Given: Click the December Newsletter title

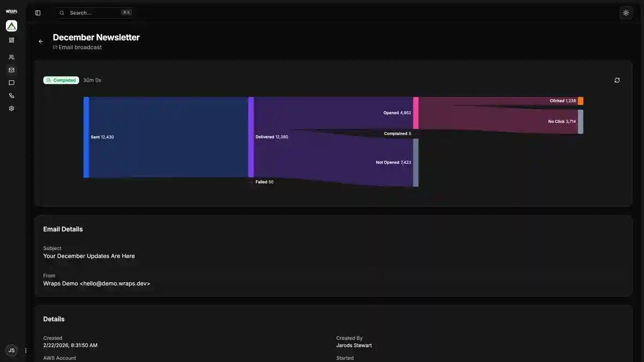Looking at the screenshot, I should coord(96,37).
